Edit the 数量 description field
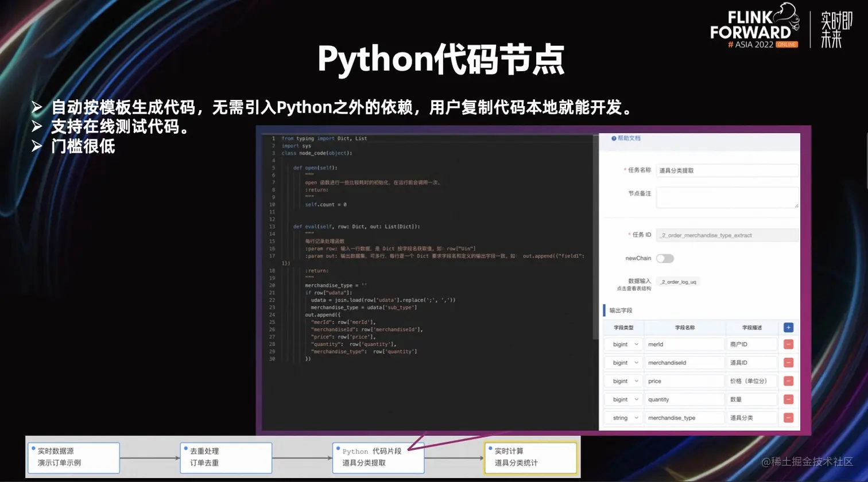This screenshot has width=868, height=482. pyautogui.click(x=752, y=399)
